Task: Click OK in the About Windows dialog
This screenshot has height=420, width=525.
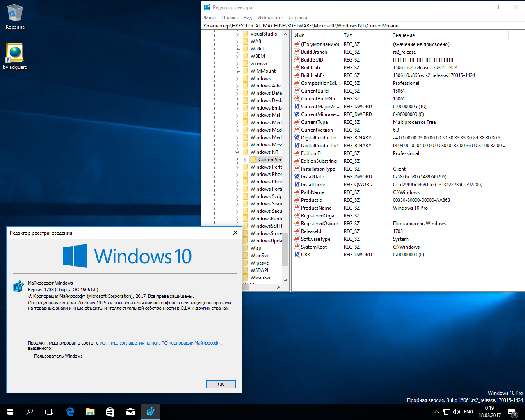Action: pos(221,384)
